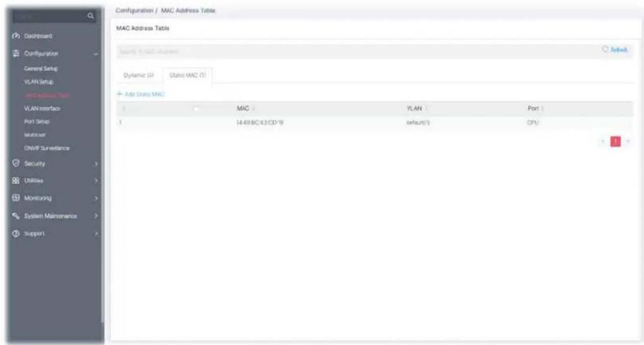644x345 pixels.
Task: Open VLAN Setup in sidebar
Action: (39, 82)
